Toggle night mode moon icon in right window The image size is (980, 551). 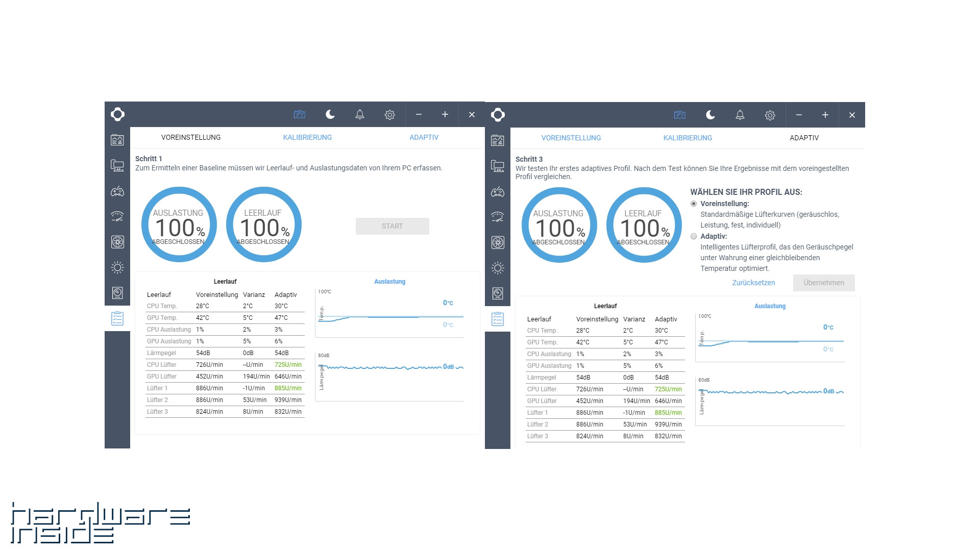tap(710, 115)
